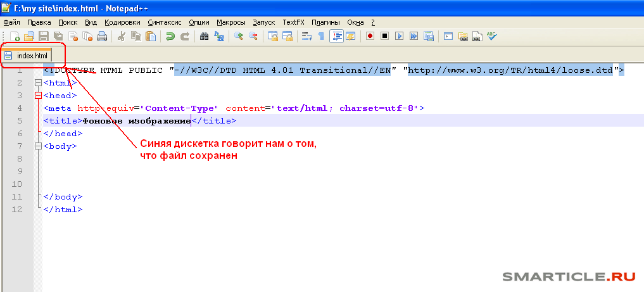Open Find with the binoculars icon
Image resolution: width=644 pixels, height=292 pixels.
point(204,36)
